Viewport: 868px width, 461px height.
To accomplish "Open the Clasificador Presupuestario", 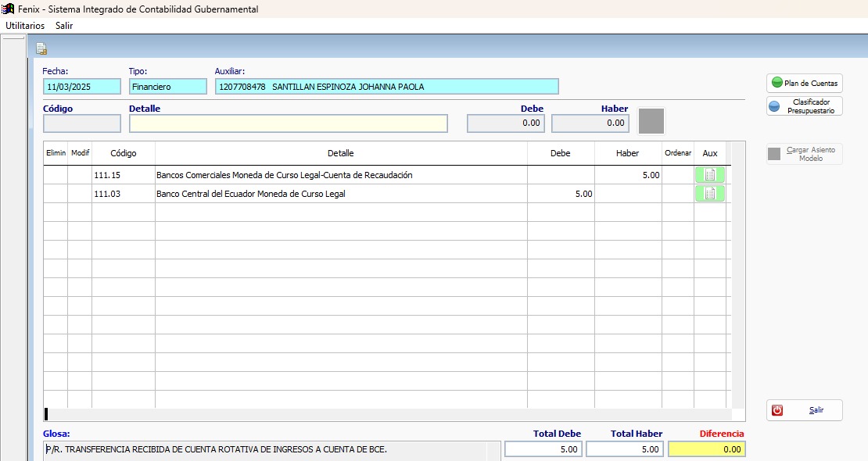I will coord(804,106).
